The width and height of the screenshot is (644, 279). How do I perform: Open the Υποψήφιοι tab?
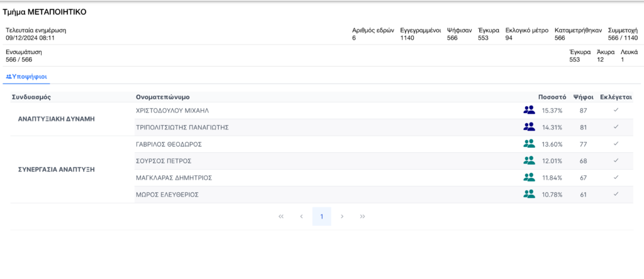point(26,77)
